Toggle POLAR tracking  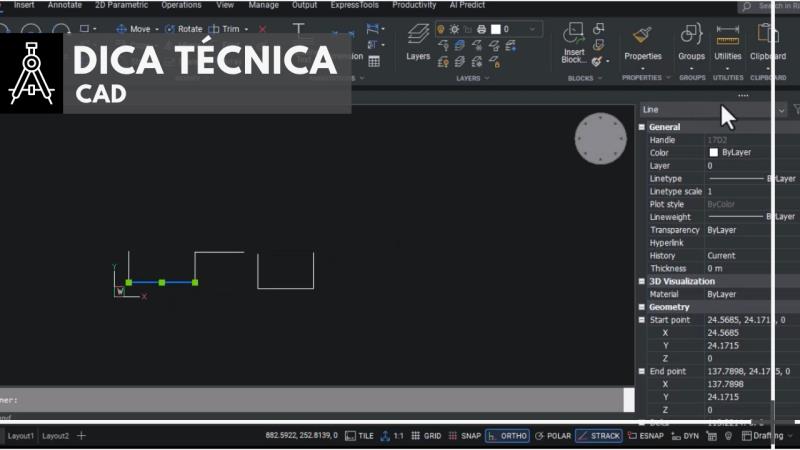pyautogui.click(x=553, y=436)
